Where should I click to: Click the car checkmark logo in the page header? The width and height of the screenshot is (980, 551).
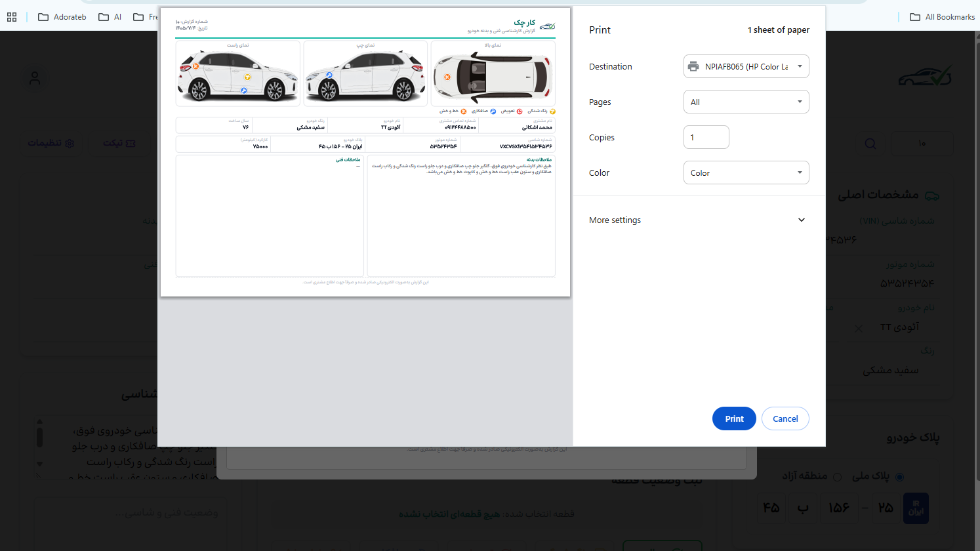(925, 77)
